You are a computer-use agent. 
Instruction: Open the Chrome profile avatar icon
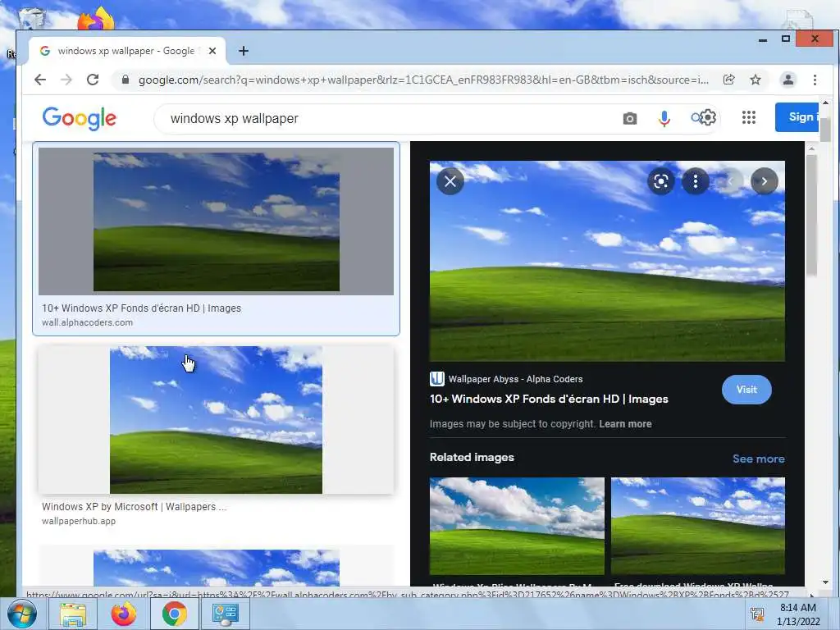pos(788,80)
